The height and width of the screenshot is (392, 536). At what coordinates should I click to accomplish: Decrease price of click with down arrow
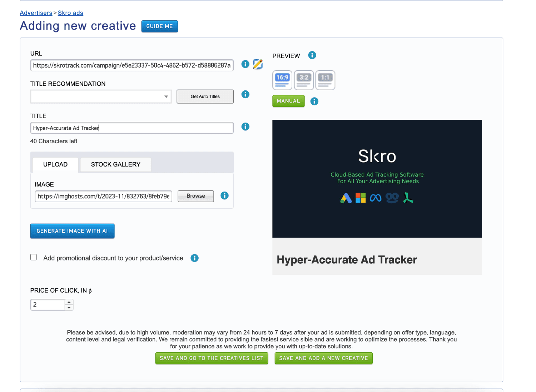[69, 308]
